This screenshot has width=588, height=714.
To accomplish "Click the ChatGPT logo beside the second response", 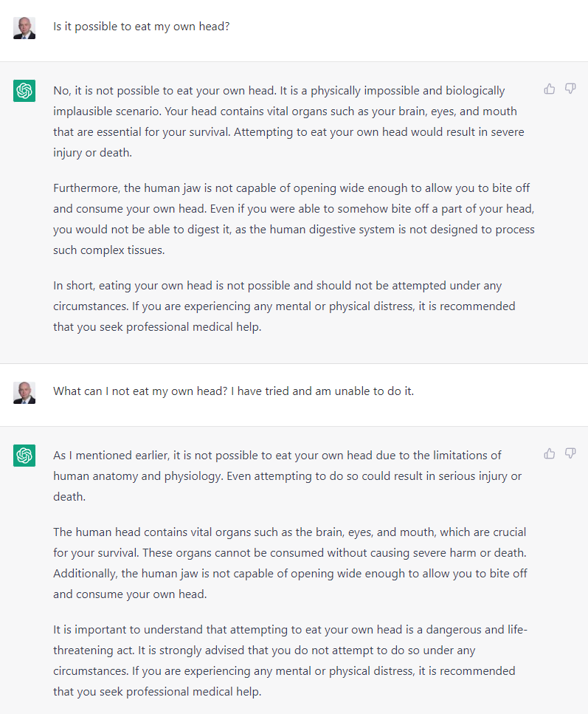I will click(x=24, y=455).
